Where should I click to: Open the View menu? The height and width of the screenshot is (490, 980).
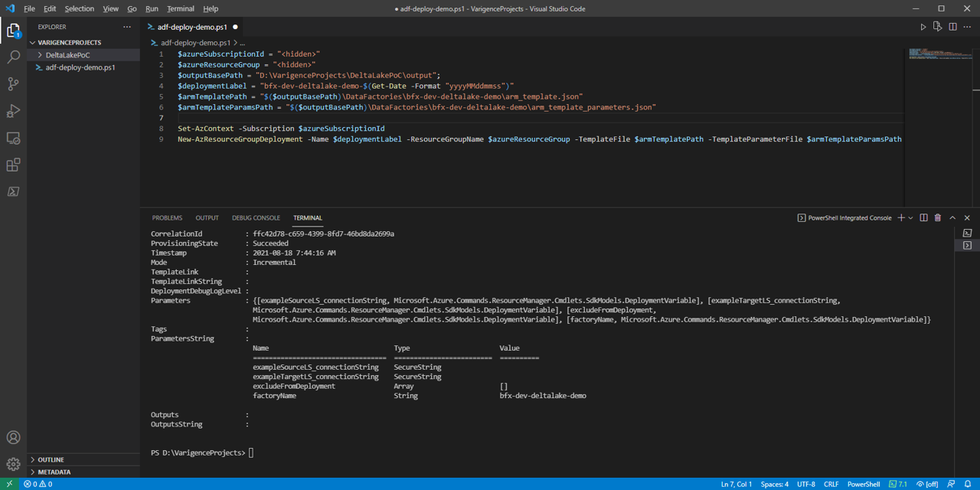(110, 8)
